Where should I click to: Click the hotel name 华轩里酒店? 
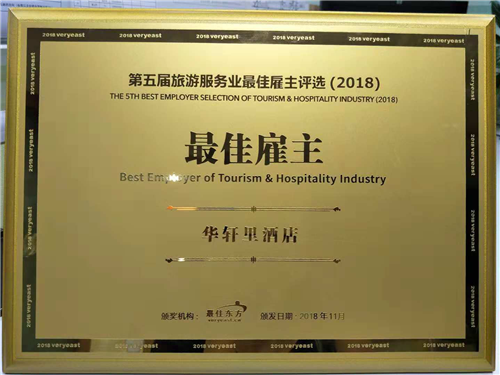point(249,235)
